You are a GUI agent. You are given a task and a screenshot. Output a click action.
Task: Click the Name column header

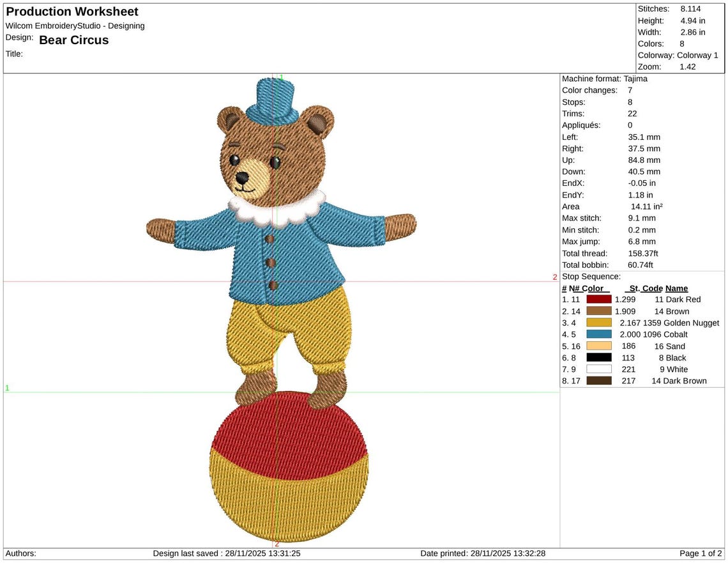[676, 288]
